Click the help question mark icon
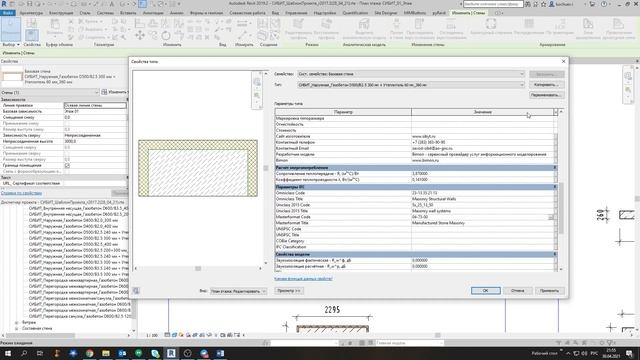 604,4
